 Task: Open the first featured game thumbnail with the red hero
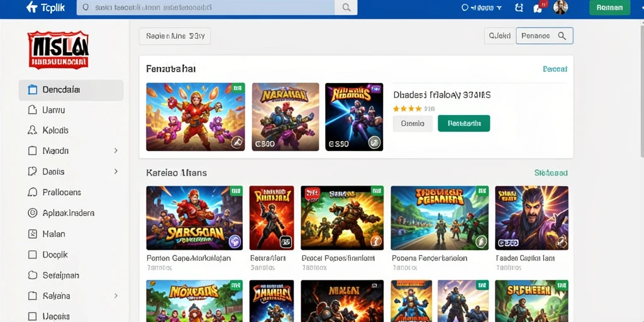point(196,117)
